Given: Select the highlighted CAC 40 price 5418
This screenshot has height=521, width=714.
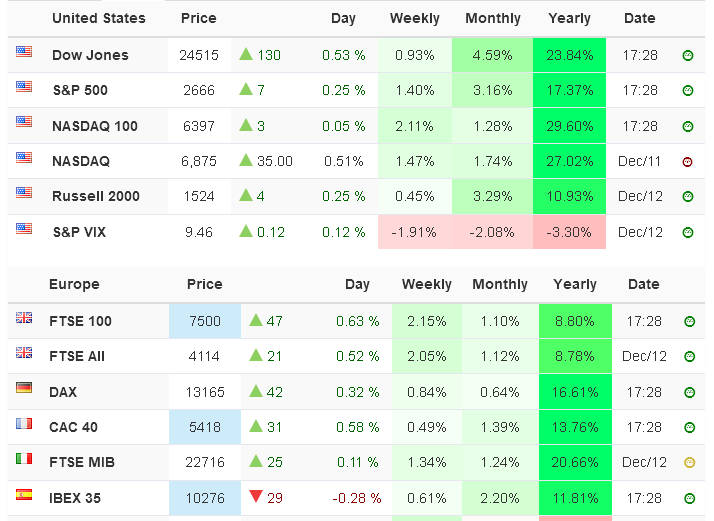Looking at the screenshot, I should point(205,427).
